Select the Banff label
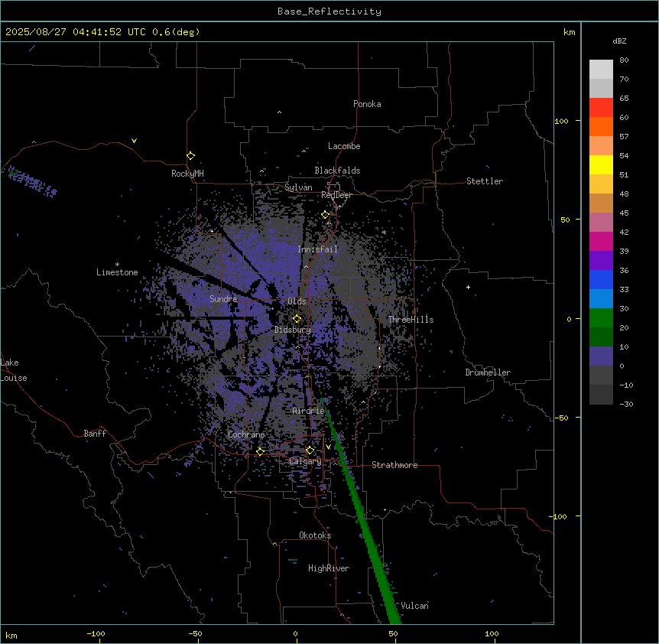The image size is (659, 644). click(95, 434)
